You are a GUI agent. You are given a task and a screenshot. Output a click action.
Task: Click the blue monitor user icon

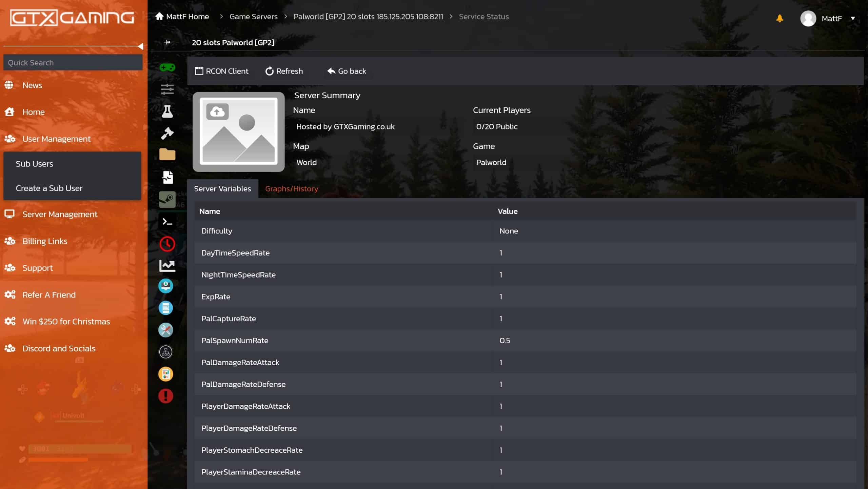pyautogui.click(x=166, y=286)
